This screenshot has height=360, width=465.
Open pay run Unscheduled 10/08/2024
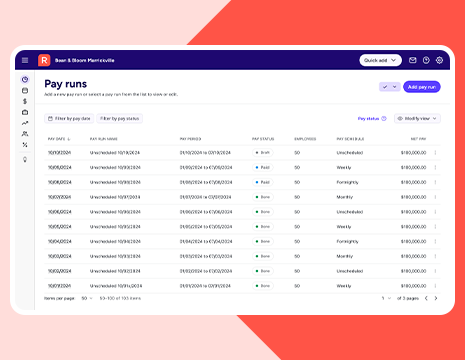point(115,182)
